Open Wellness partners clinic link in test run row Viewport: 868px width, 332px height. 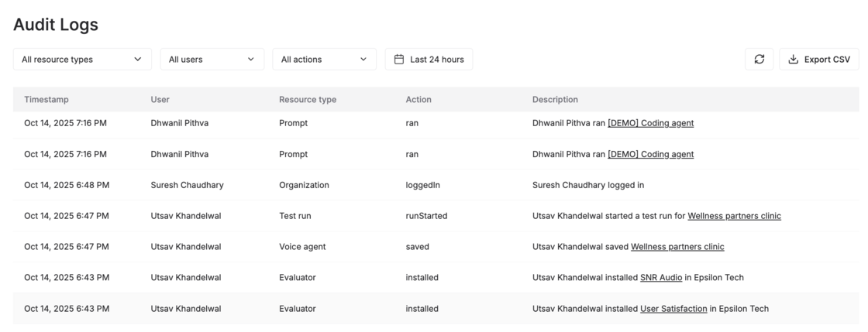click(x=734, y=216)
